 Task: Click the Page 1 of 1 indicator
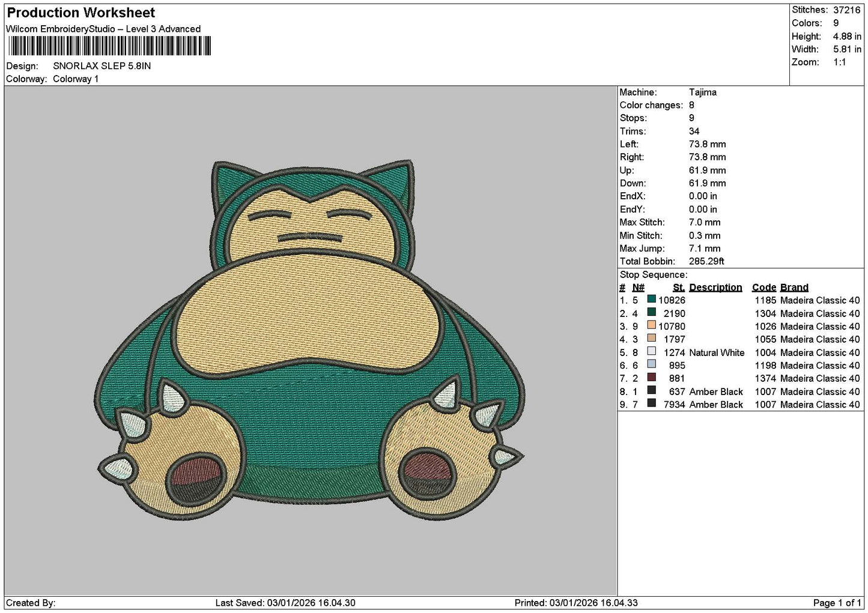pyautogui.click(x=837, y=603)
